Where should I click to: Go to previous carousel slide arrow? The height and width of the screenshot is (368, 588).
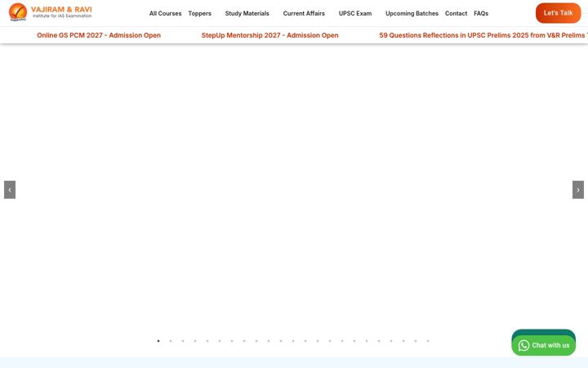pyautogui.click(x=10, y=190)
